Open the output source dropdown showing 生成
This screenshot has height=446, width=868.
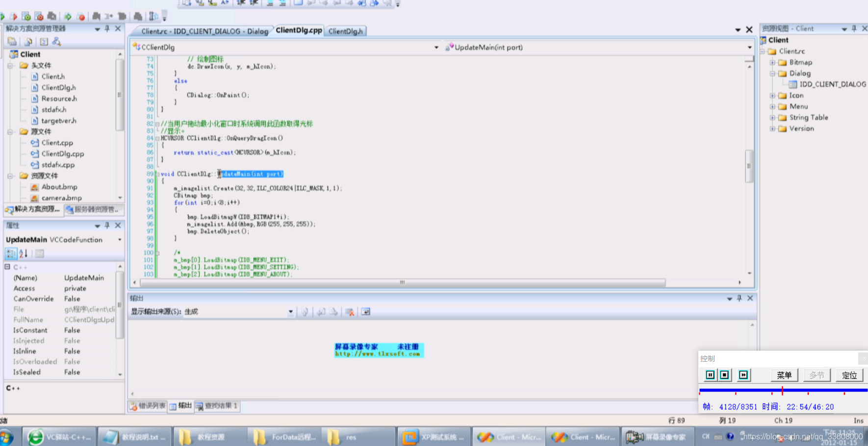(x=291, y=312)
